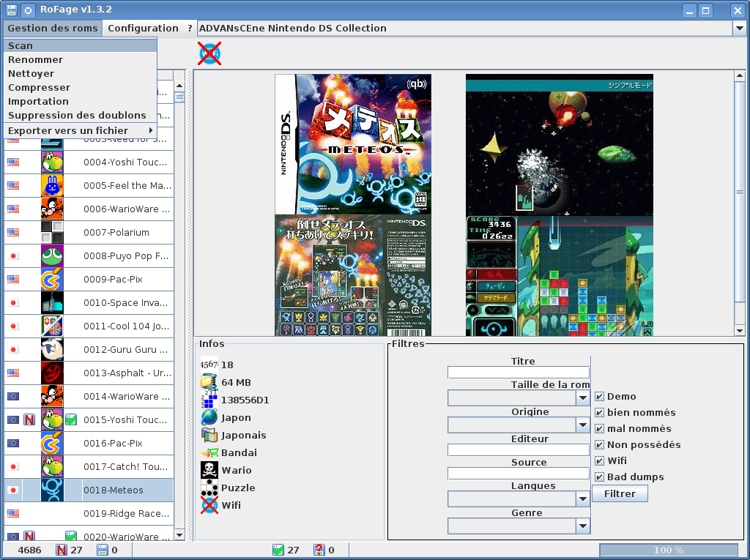
Task: Click the Space Invaders game icon in row 0010
Action: click(x=52, y=303)
